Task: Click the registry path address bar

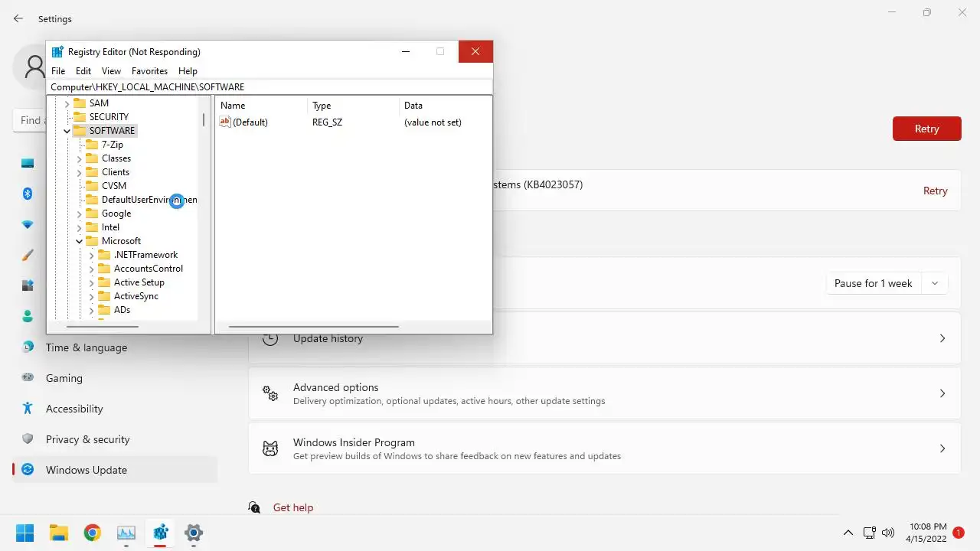Action: (269, 87)
